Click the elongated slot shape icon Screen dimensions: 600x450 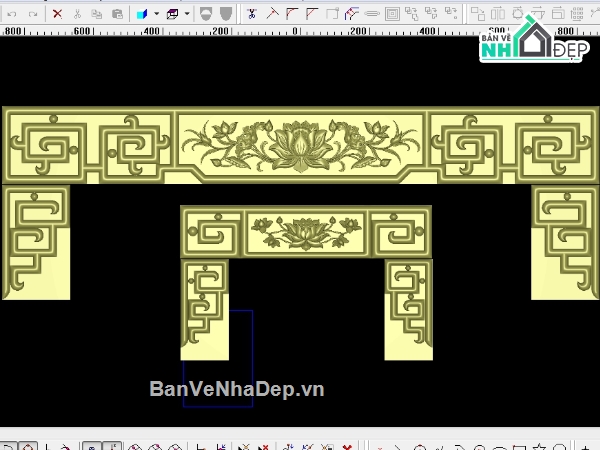[372, 15]
